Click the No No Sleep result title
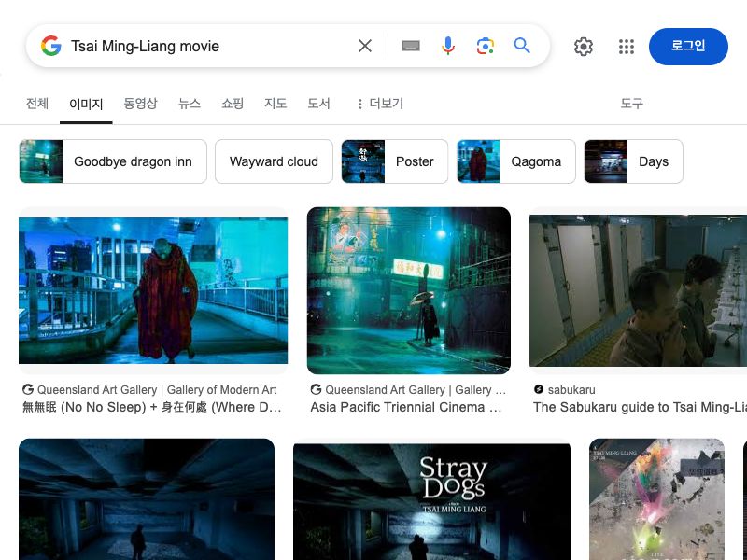 pyautogui.click(x=152, y=407)
